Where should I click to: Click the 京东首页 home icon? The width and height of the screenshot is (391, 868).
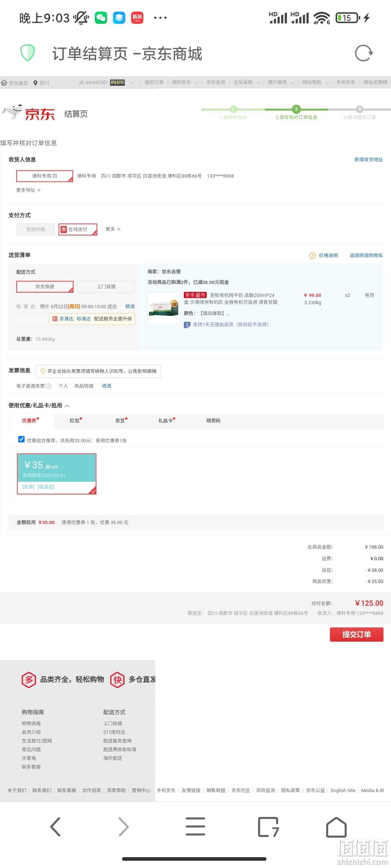pyautogui.click(x=4, y=82)
